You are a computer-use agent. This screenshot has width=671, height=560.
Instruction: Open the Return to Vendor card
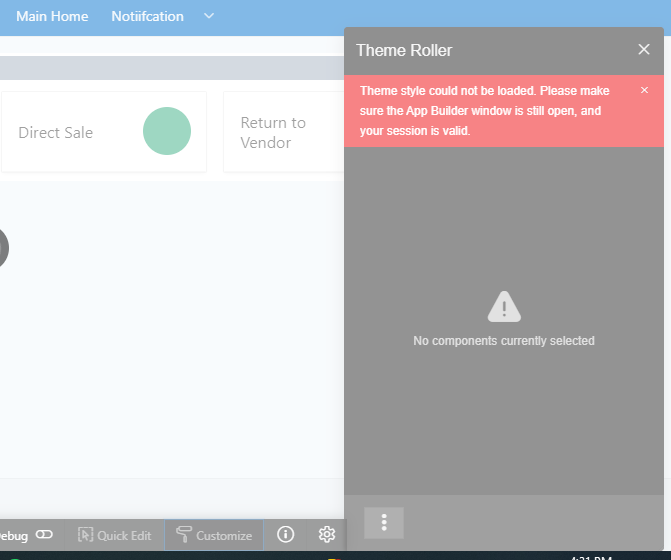click(x=273, y=132)
